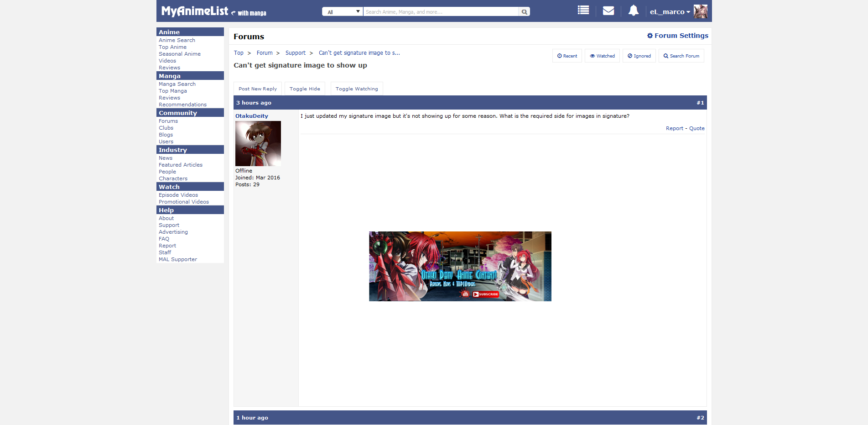The image size is (868, 425).
Task: Open Forum Settings gear link
Action: (x=677, y=36)
